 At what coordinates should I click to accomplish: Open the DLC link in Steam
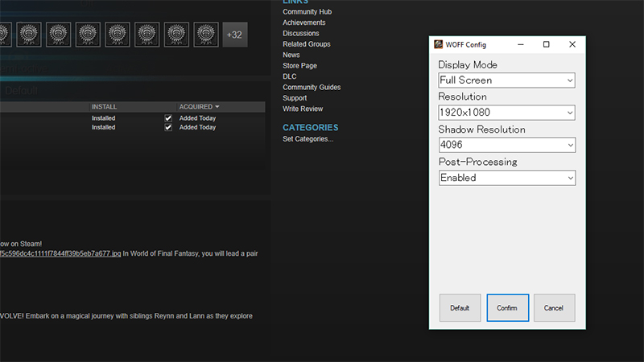[x=290, y=76]
